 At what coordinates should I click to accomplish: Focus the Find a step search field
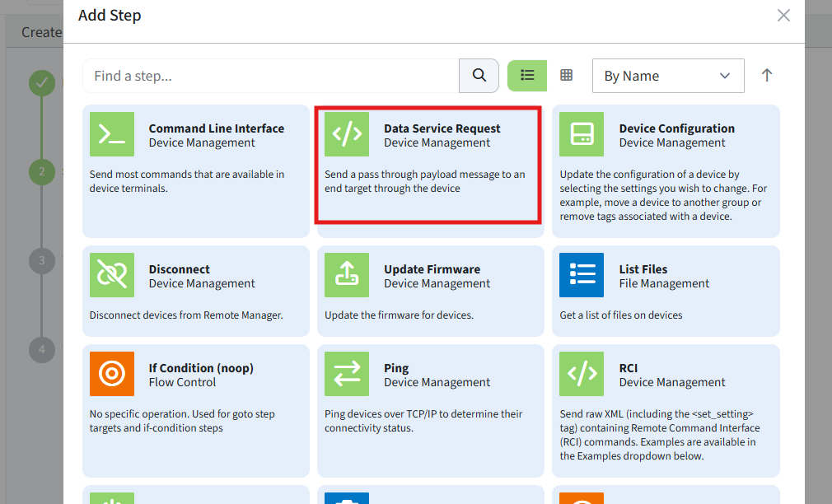270,76
